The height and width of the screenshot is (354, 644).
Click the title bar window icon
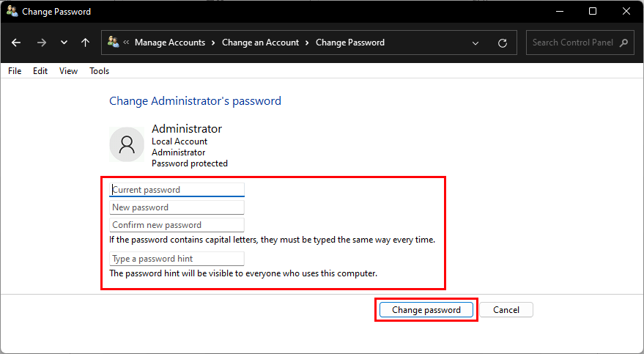coord(12,11)
